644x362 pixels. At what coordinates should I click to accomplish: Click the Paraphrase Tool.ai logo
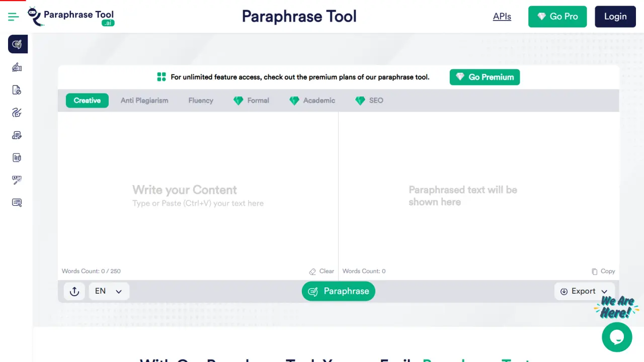[x=71, y=17]
